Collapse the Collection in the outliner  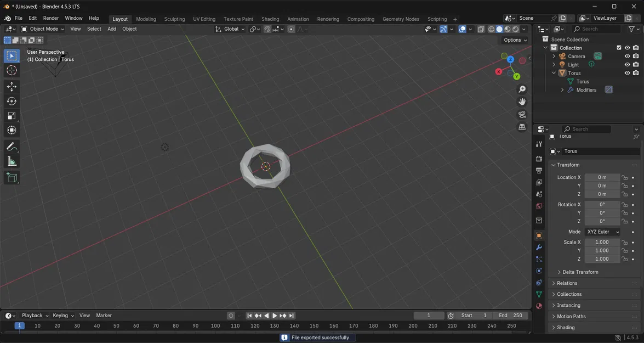click(545, 48)
